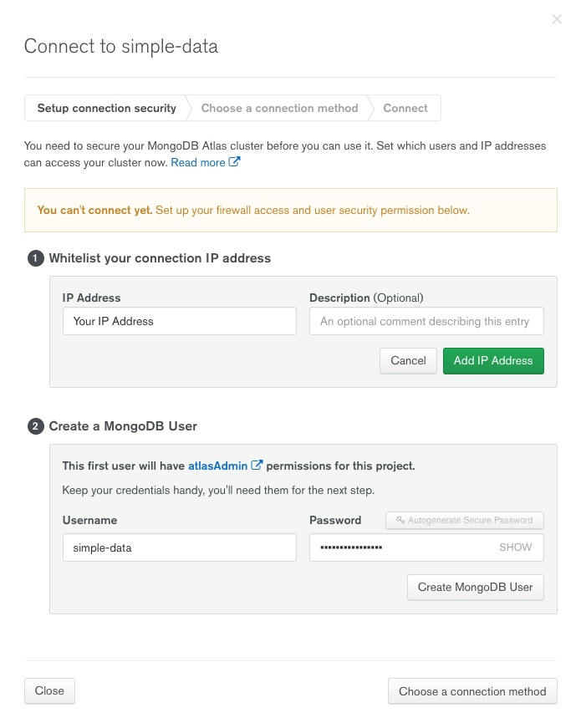Click Autogenerate Secure Password
Image resolution: width=581 pixels, height=728 pixels.
click(465, 521)
